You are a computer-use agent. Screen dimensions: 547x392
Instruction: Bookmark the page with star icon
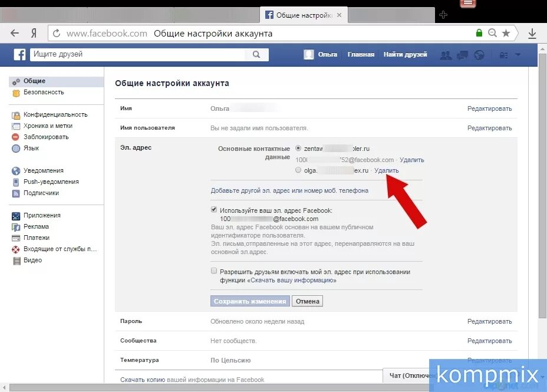click(506, 33)
